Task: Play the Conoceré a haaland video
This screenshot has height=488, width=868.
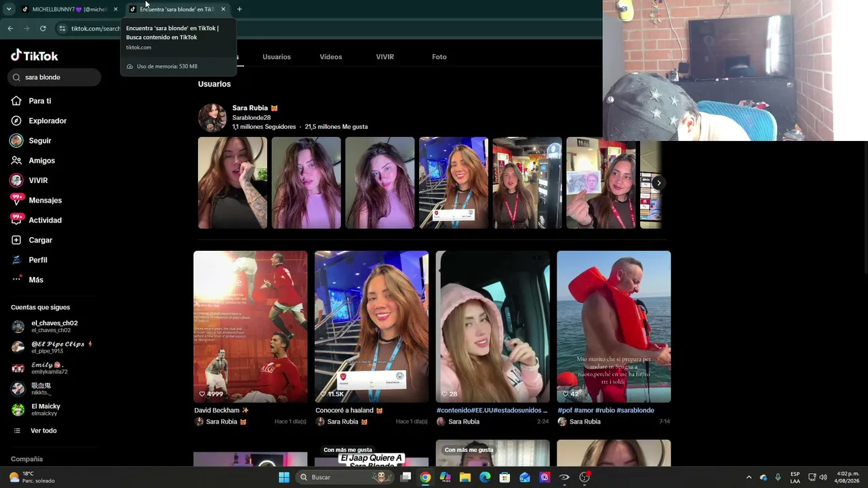Action: [x=372, y=327]
